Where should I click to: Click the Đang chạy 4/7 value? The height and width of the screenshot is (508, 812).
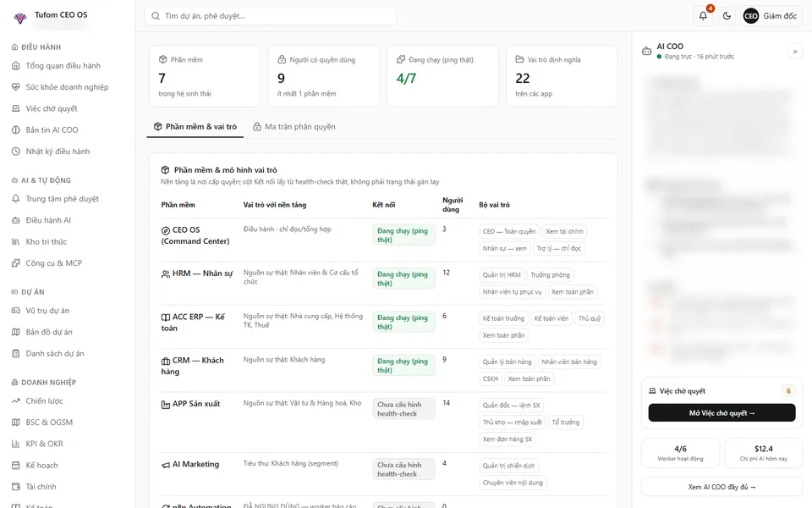406,78
